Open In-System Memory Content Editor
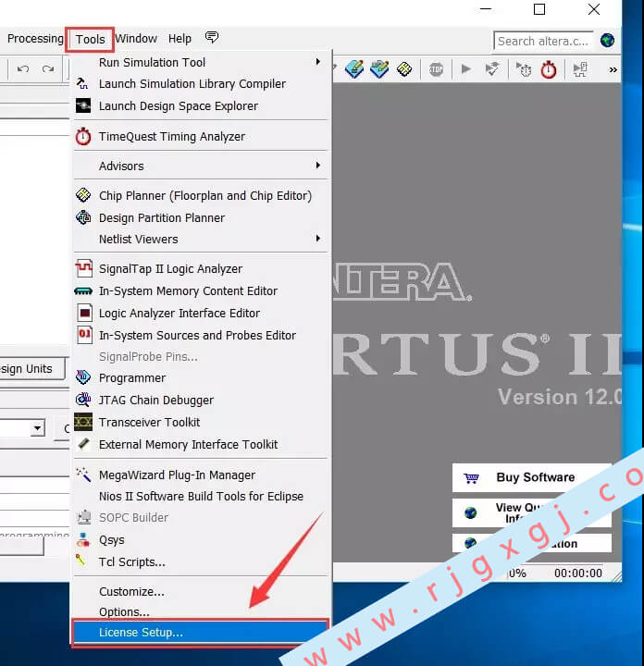Viewport: 644px width, 666px height. (x=201, y=291)
